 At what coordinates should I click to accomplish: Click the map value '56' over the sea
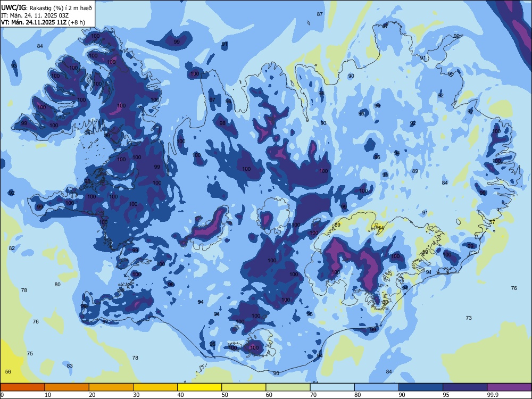(8, 371)
